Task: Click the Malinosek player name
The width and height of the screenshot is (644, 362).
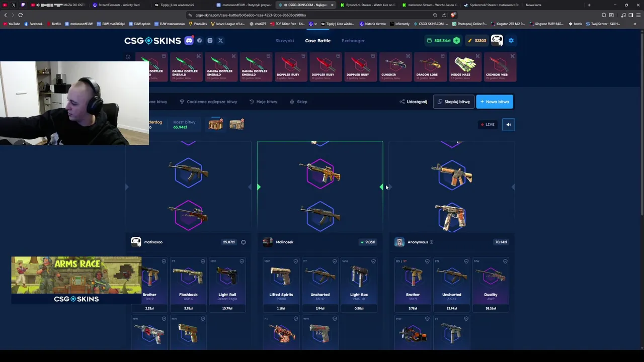Action: click(x=284, y=242)
